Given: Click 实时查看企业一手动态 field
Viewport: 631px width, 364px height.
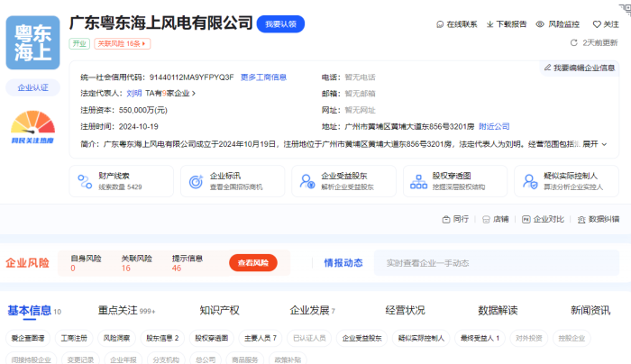Looking at the screenshot, I should (497, 263).
